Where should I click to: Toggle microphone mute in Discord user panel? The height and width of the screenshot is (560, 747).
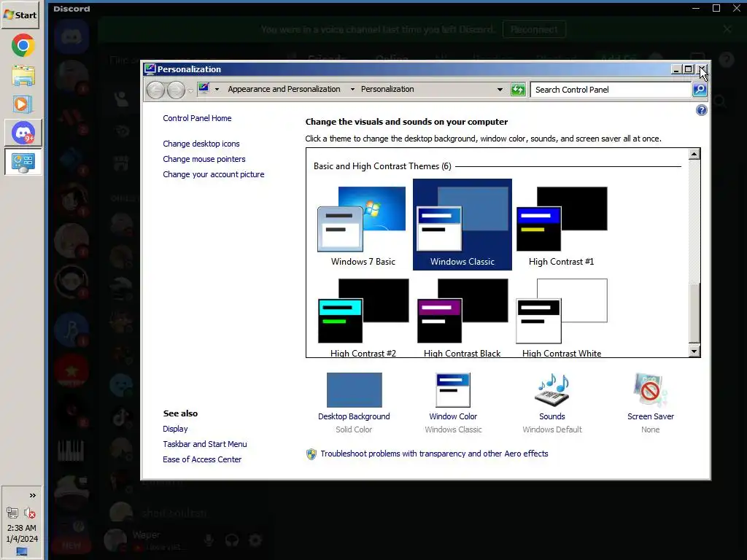click(x=209, y=540)
